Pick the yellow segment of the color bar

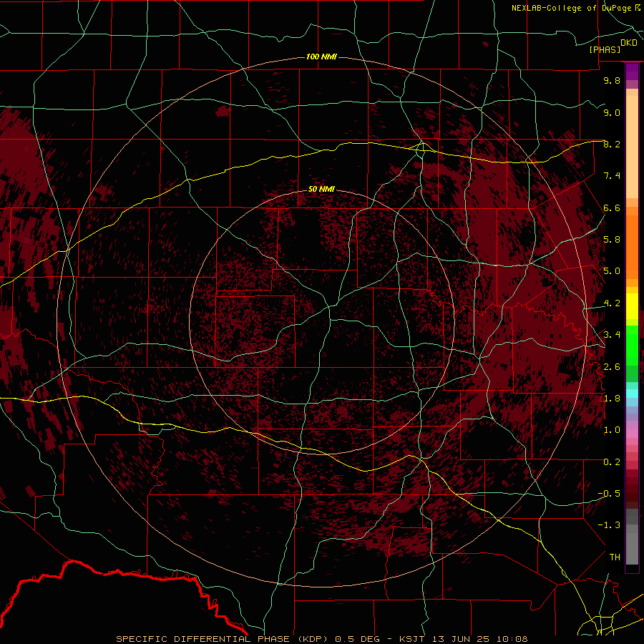pos(632,306)
